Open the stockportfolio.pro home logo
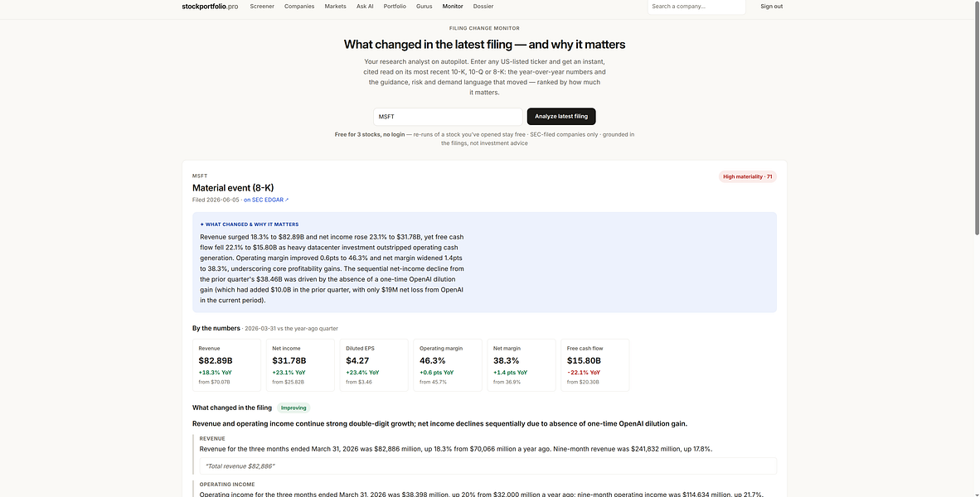Screen dimensions: 980x497 click(210, 7)
